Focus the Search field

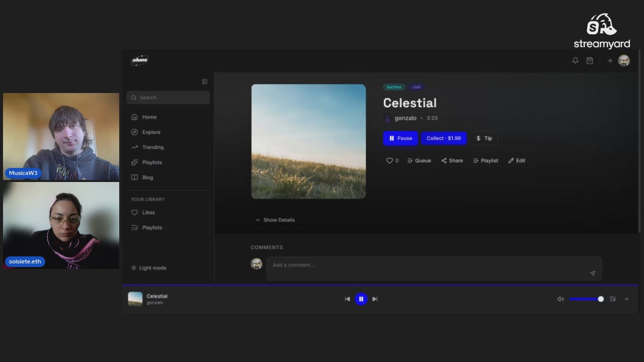168,98
